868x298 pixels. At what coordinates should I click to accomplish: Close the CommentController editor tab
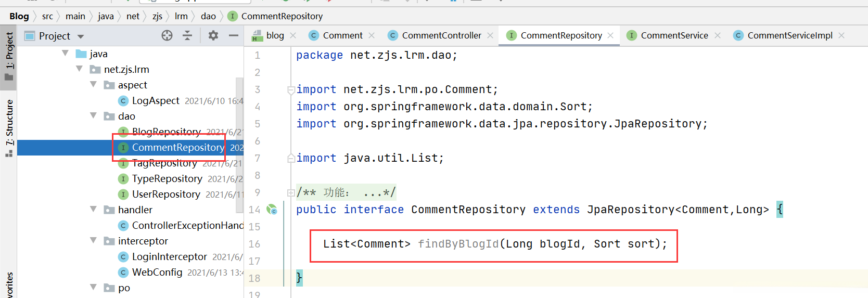(x=490, y=35)
